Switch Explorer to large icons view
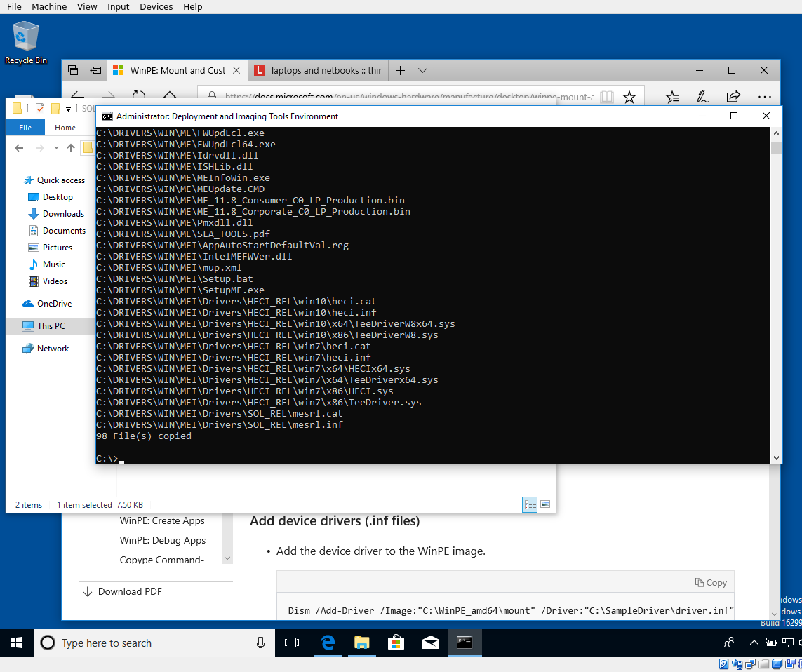Viewport: 802px width, 672px height. coord(545,504)
